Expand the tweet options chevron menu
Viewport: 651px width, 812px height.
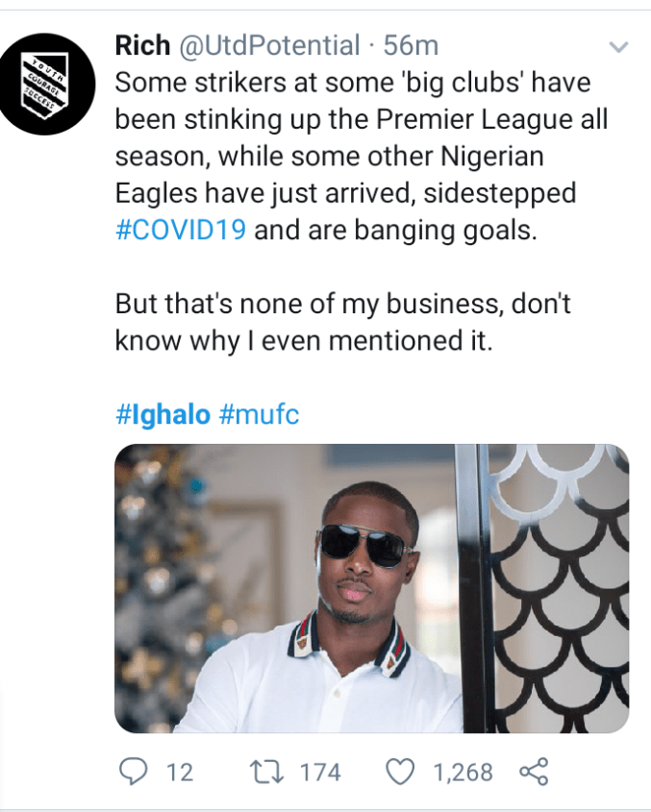tap(618, 46)
